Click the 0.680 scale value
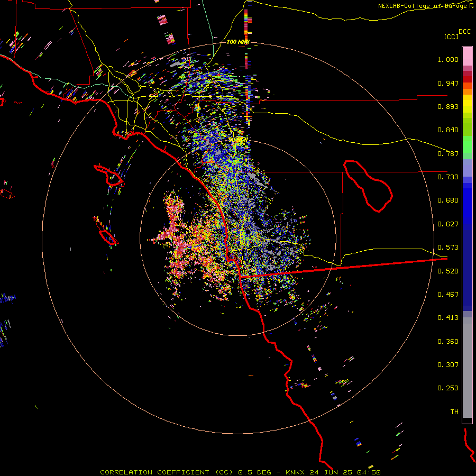 (448, 200)
